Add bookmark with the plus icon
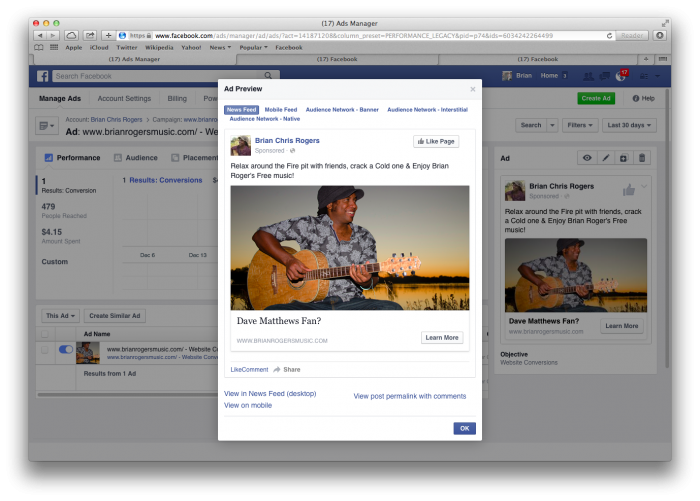This screenshot has width=700, height=501. 108,35
